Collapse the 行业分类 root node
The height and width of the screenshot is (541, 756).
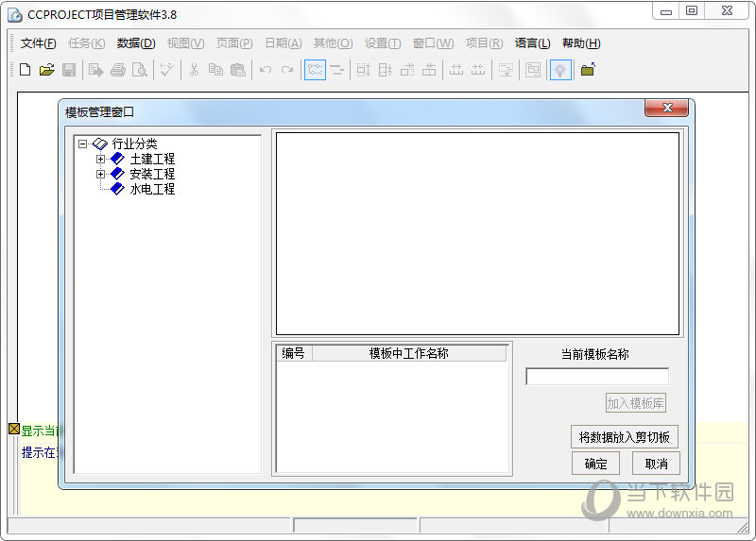(83, 144)
